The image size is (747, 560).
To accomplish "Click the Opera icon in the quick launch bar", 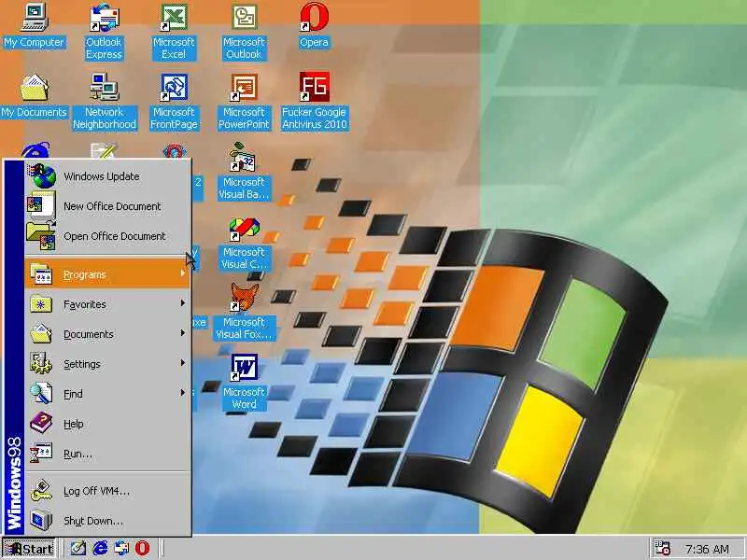I will pos(142,548).
